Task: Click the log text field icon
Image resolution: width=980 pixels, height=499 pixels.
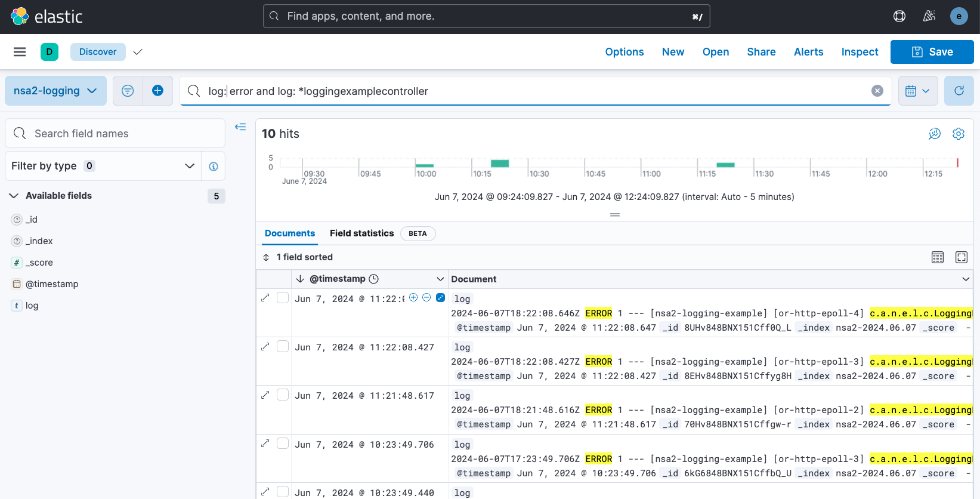Action: (17, 306)
